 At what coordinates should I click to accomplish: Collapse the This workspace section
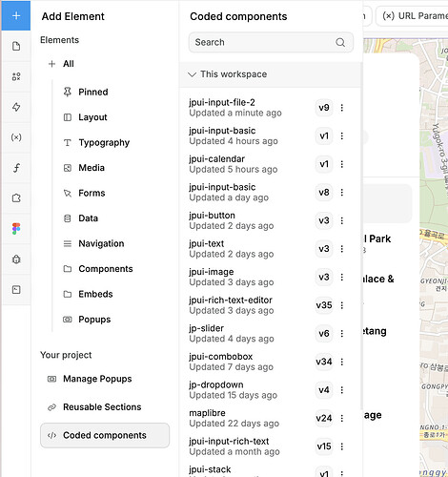[192, 74]
